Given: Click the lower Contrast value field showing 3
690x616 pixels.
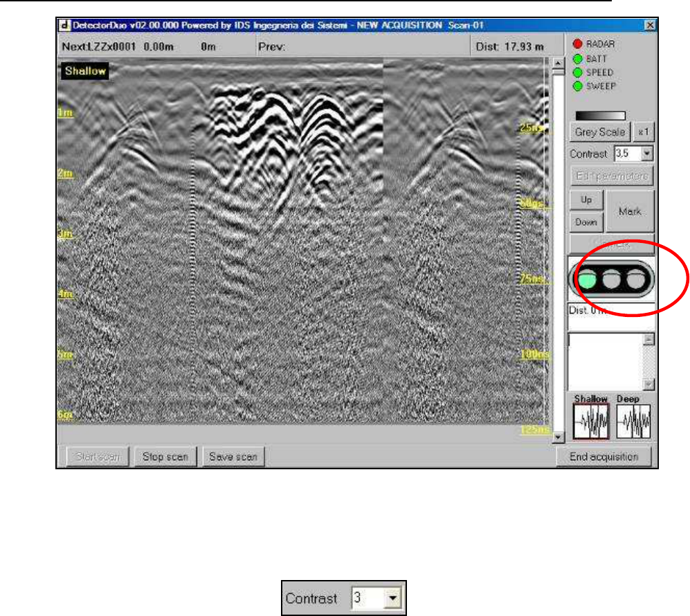Looking at the screenshot, I should (x=369, y=599).
